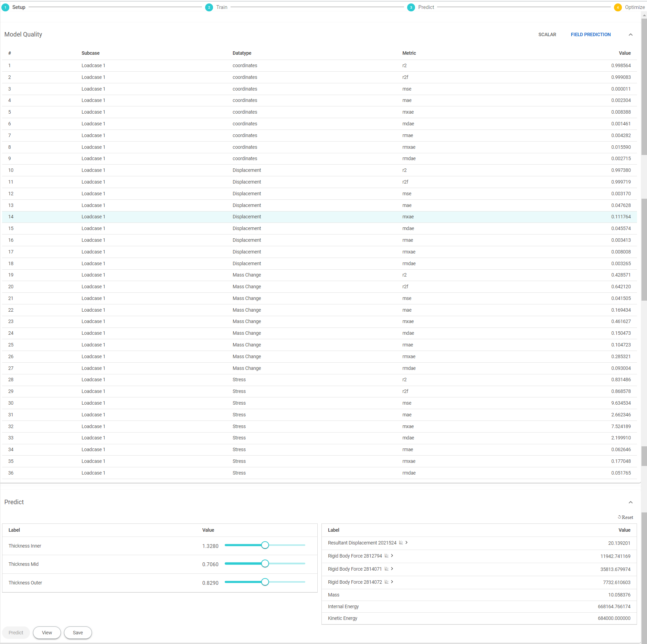Select Mass value 10.058376
The height and width of the screenshot is (644, 647).
(619, 595)
